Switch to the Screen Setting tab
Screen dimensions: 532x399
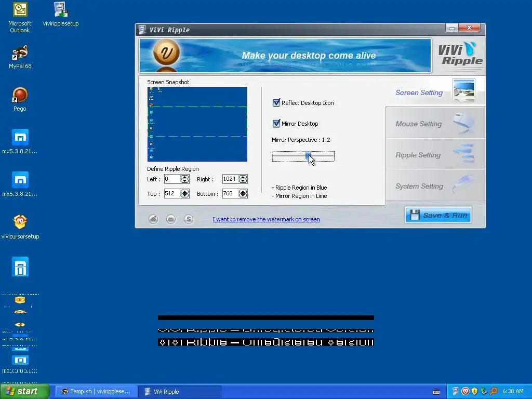436,91
